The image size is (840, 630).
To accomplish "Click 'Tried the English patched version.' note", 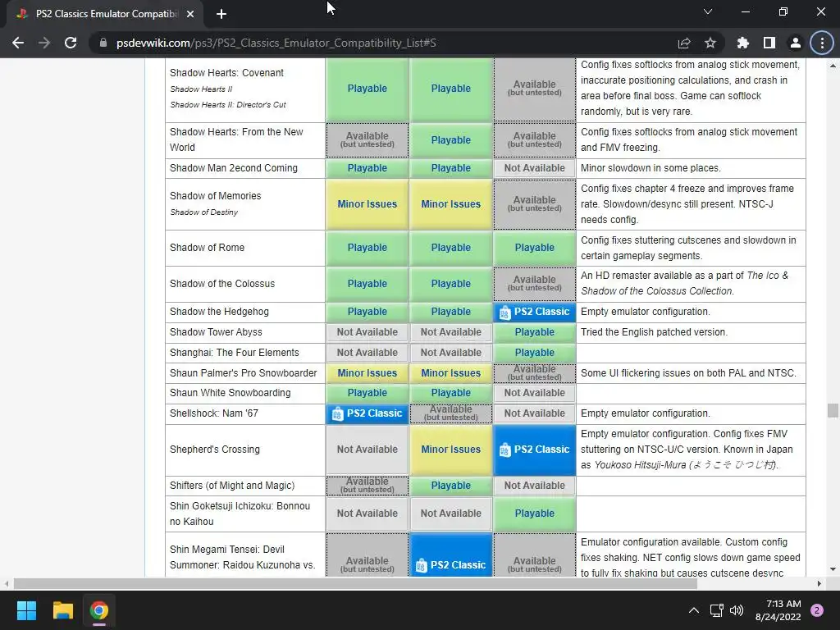I will (654, 332).
